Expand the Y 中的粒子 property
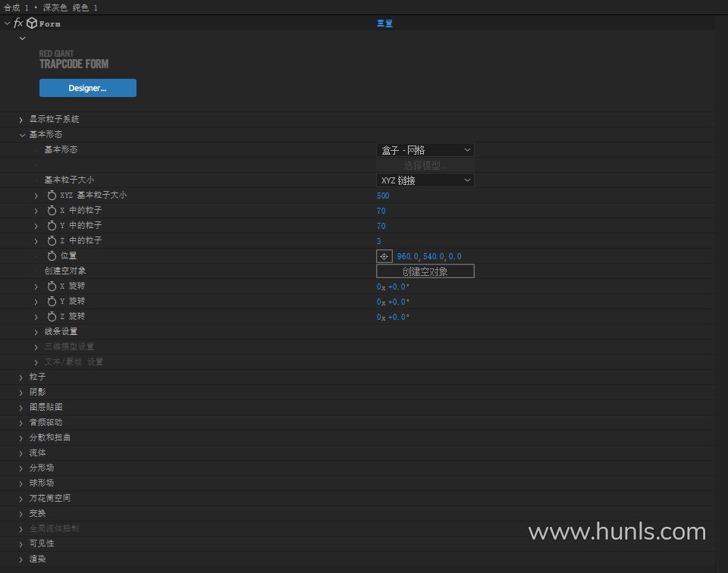The height and width of the screenshot is (573, 728). pos(36,226)
